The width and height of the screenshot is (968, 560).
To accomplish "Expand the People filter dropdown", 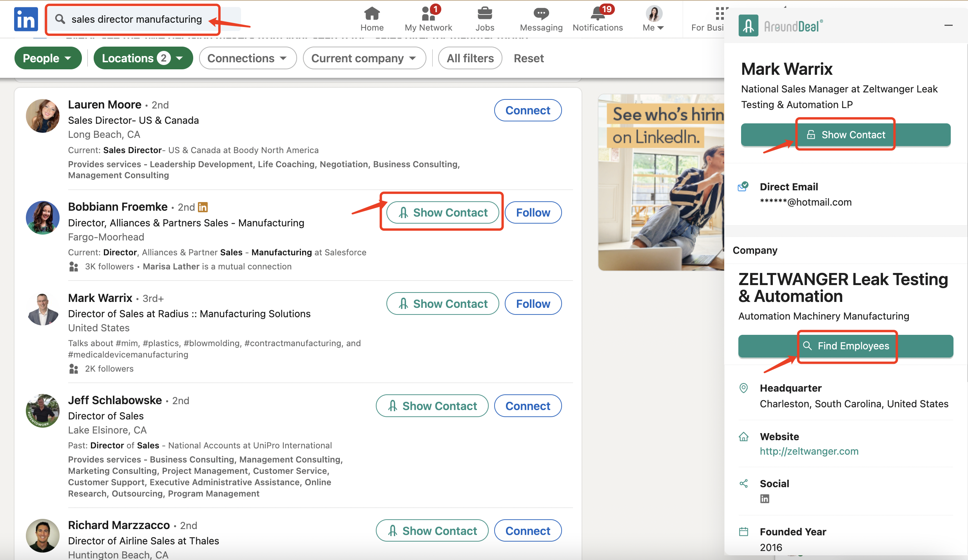I will click(48, 58).
